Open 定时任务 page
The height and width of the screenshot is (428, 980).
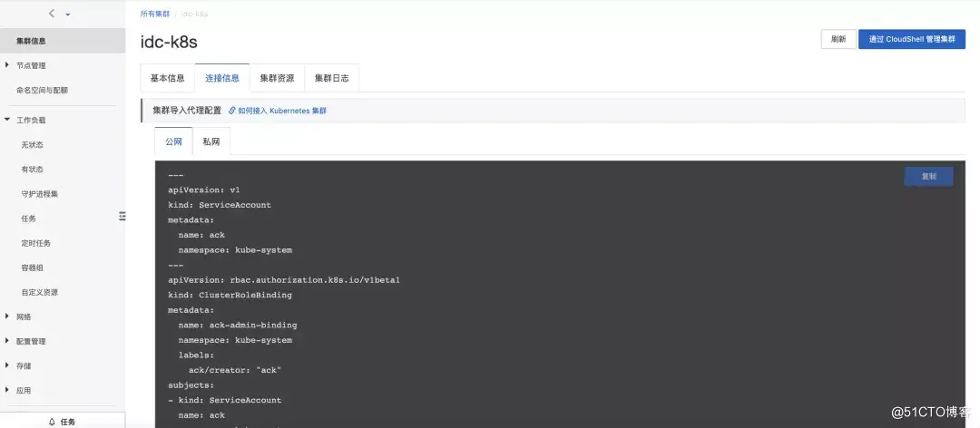click(x=35, y=243)
